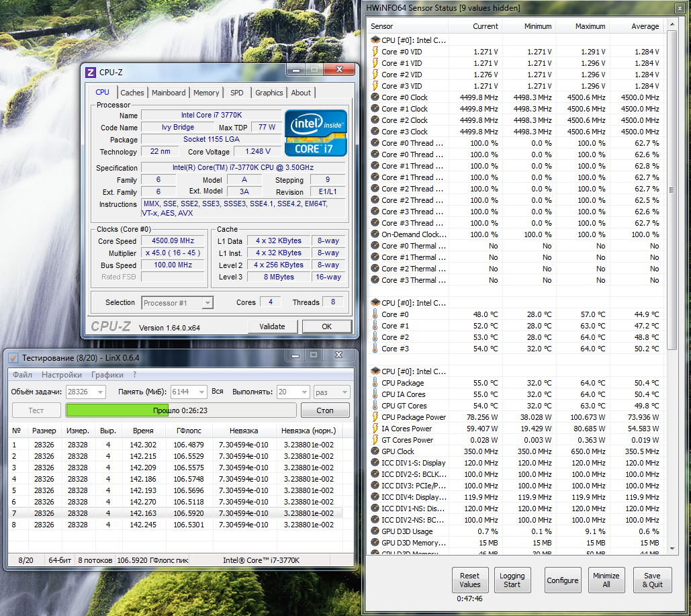Click the CPU Package thermometer icon
The image size is (691, 616).
375,383
